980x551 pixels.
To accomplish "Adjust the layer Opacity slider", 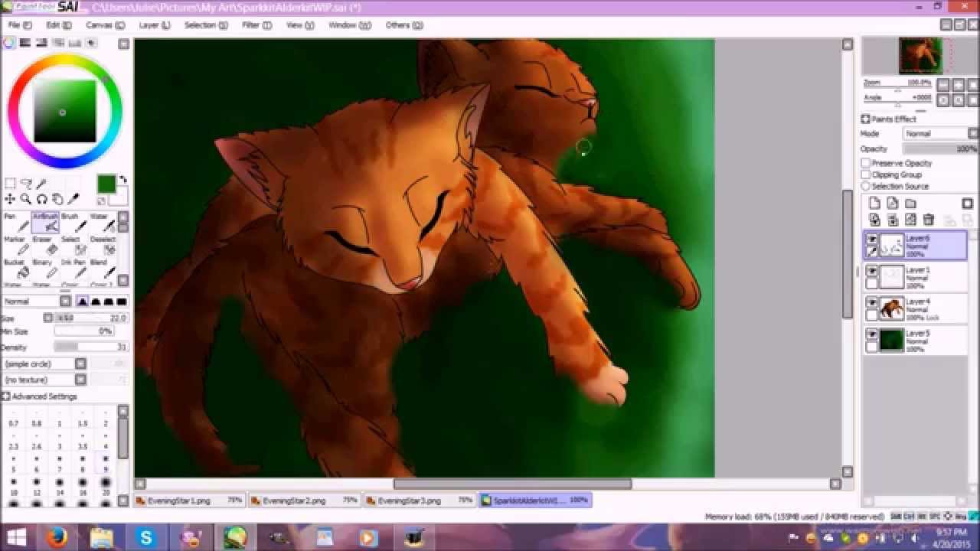I will click(x=940, y=149).
